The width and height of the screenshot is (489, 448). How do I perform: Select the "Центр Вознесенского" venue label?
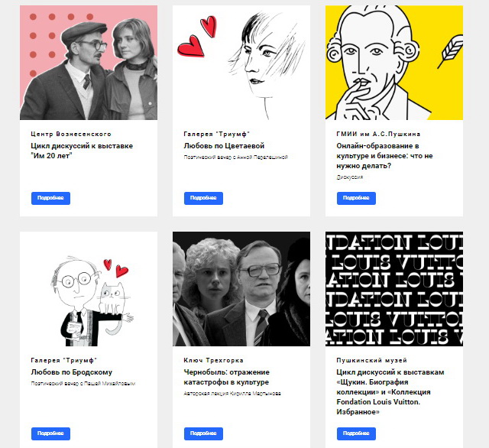tap(71, 134)
